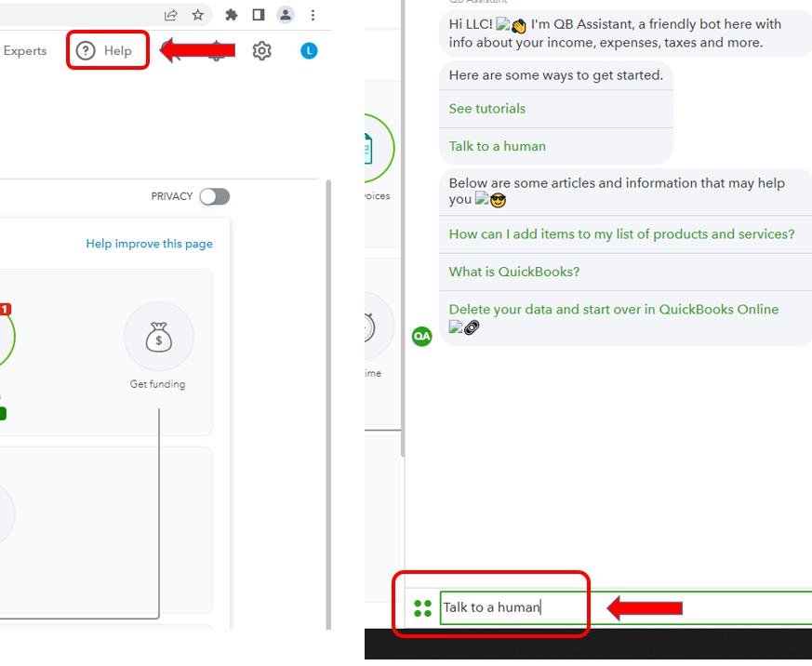The height and width of the screenshot is (666, 812).
Task: Open the browser three-dot menu
Action: pyautogui.click(x=313, y=15)
